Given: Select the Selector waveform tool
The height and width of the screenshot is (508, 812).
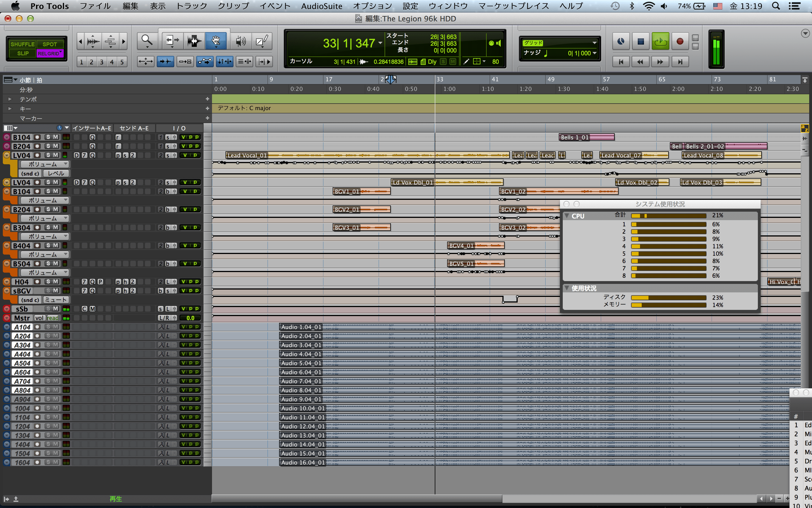Looking at the screenshot, I should pyautogui.click(x=194, y=41).
